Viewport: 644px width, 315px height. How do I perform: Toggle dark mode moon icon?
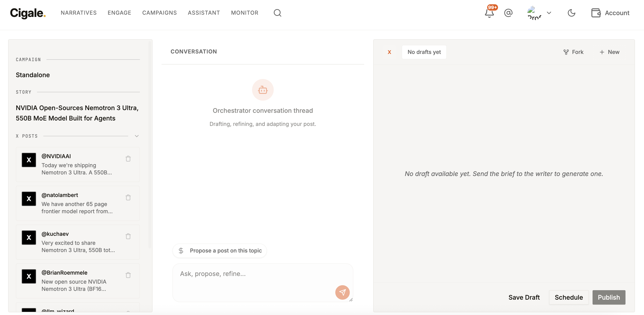[x=572, y=13]
